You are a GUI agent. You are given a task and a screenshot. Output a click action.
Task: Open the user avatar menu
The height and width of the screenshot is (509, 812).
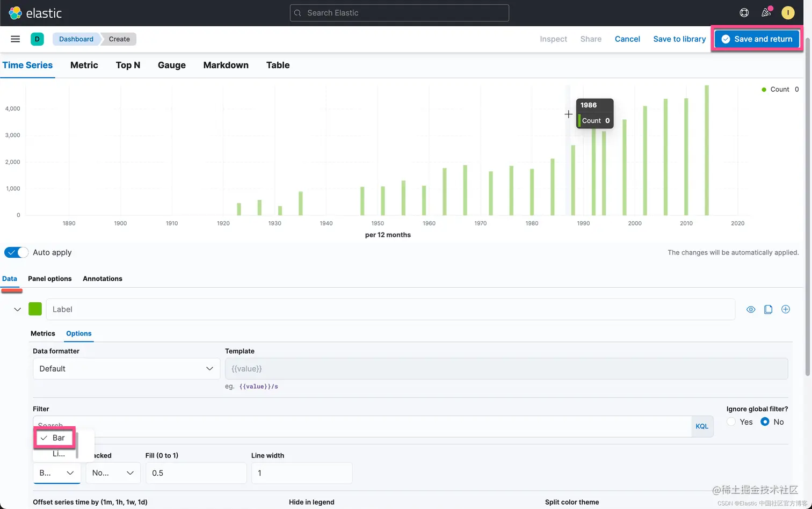(788, 13)
